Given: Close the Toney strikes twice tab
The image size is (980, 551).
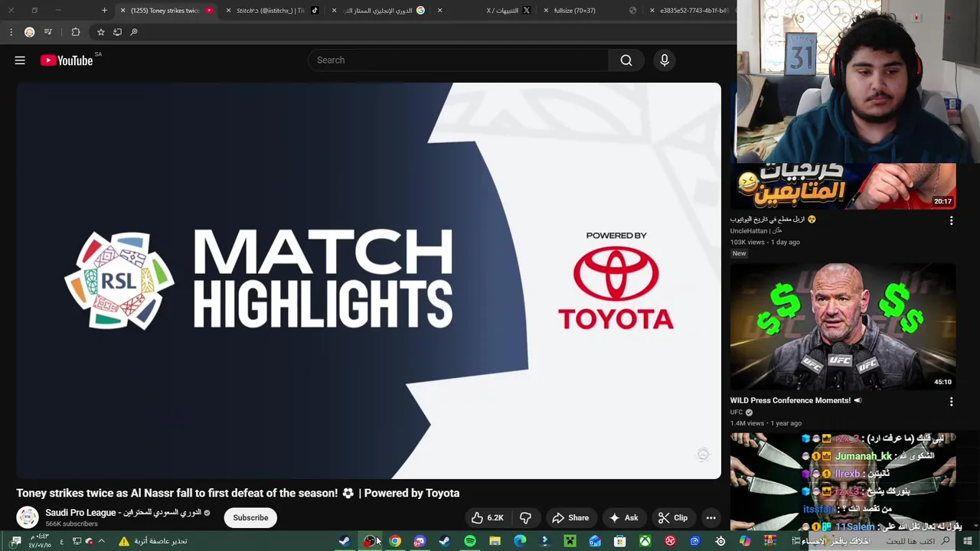Looking at the screenshot, I should click(122, 11).
